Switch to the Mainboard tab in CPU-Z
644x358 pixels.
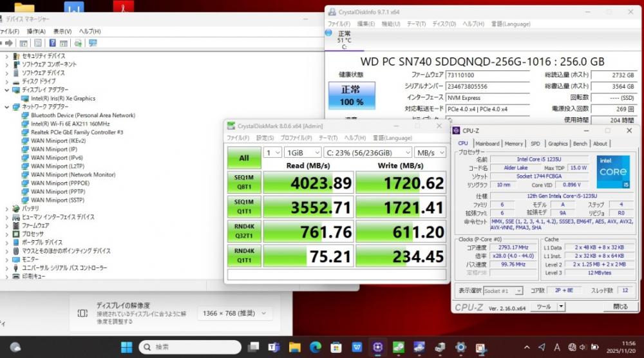pyautogui.click(x=487, y=144)
